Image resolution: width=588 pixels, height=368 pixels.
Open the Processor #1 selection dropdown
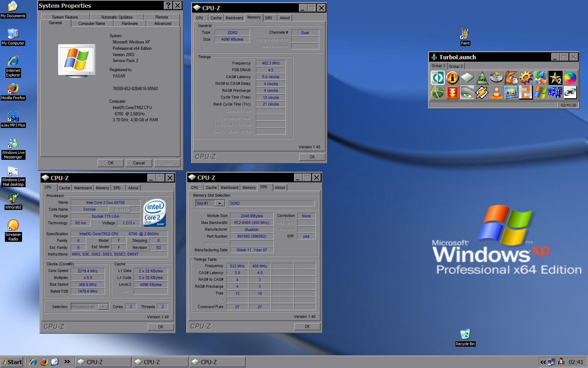(89, 307)
